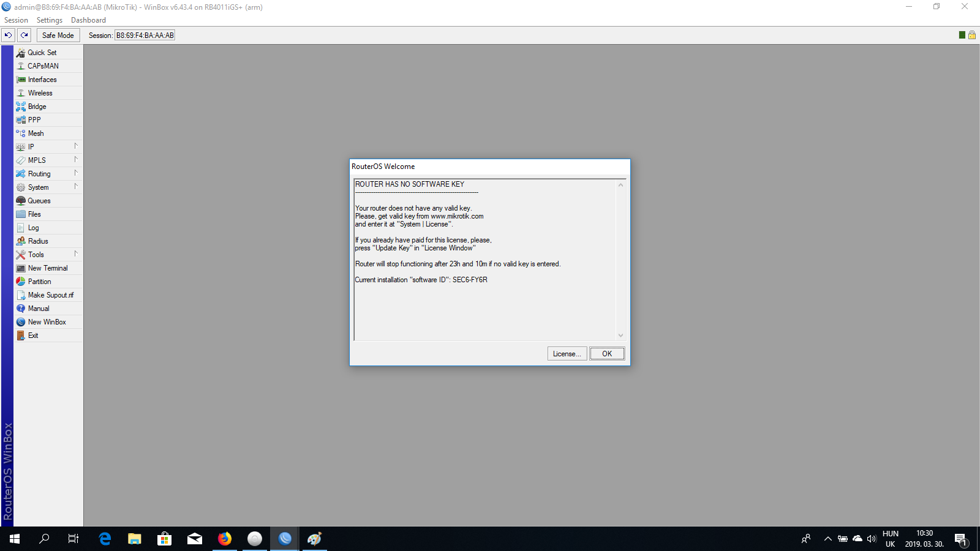This screenshot has width=980, height=551.
Task: Click the green status indicator square
Action: pos(962,35)
